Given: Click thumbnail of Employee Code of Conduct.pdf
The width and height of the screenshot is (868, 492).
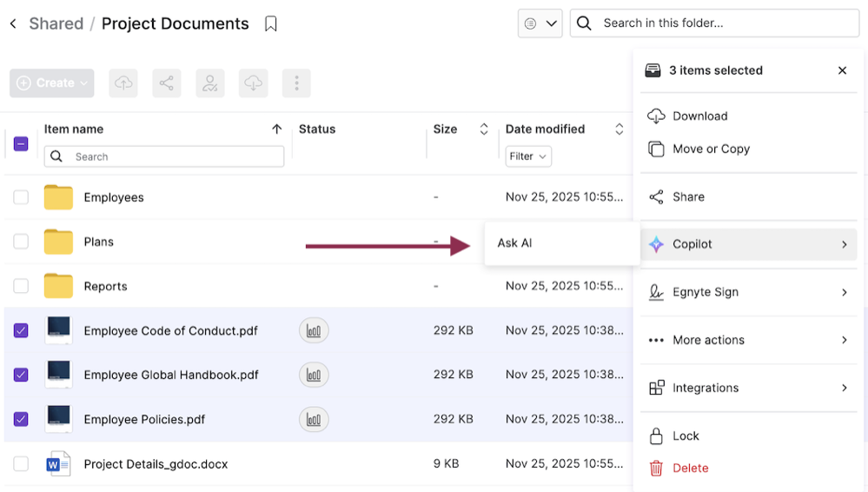Looking at the screenshot, I should (x=59, y=330).
